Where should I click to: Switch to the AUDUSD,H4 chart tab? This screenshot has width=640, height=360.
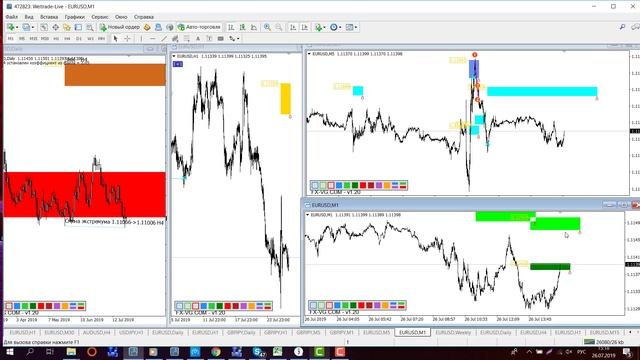[96, 333]
